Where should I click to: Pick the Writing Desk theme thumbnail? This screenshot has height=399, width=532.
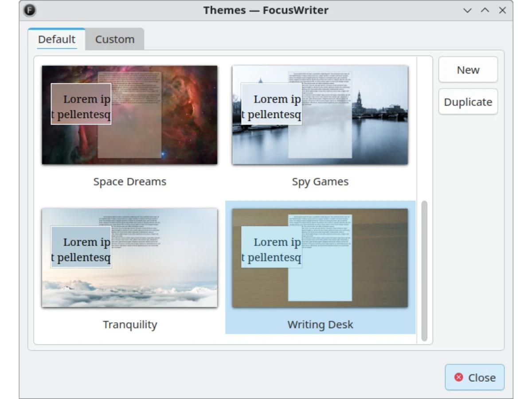[320, 258]
